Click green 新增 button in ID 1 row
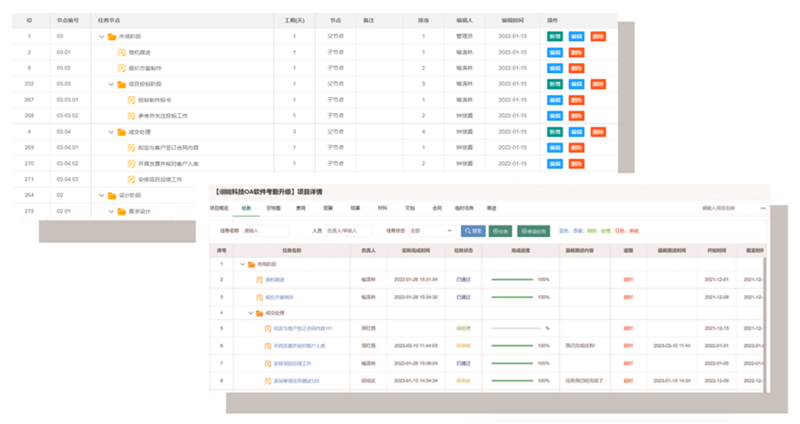The image size is (800, 424). point(554,36)
